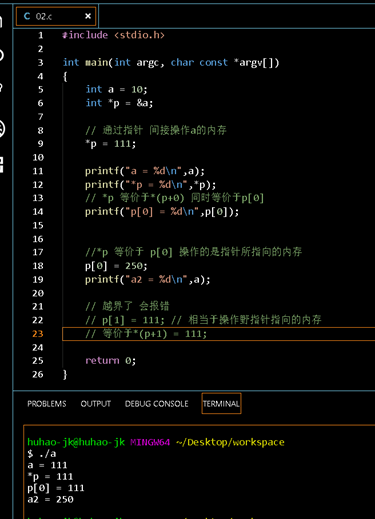This screenshot has width=375, height=519.
Task: Click terminal output 'a = 111'
Action: click(x=47, y=465)
